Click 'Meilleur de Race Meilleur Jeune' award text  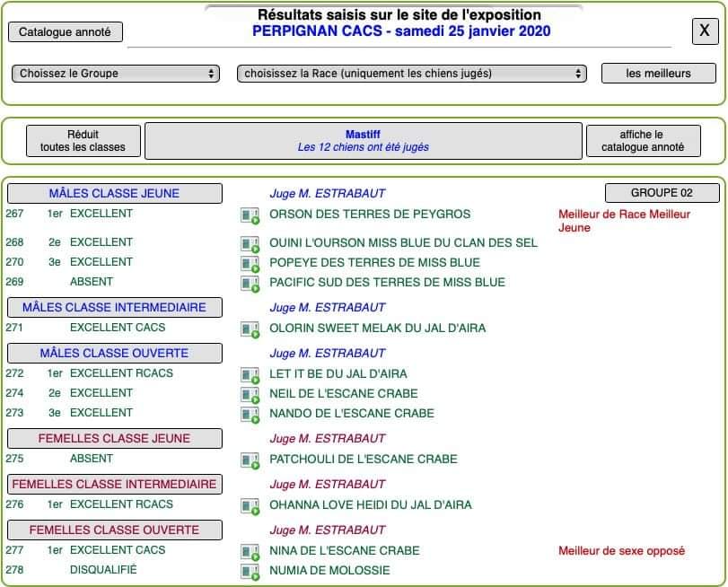click(624, 221)
